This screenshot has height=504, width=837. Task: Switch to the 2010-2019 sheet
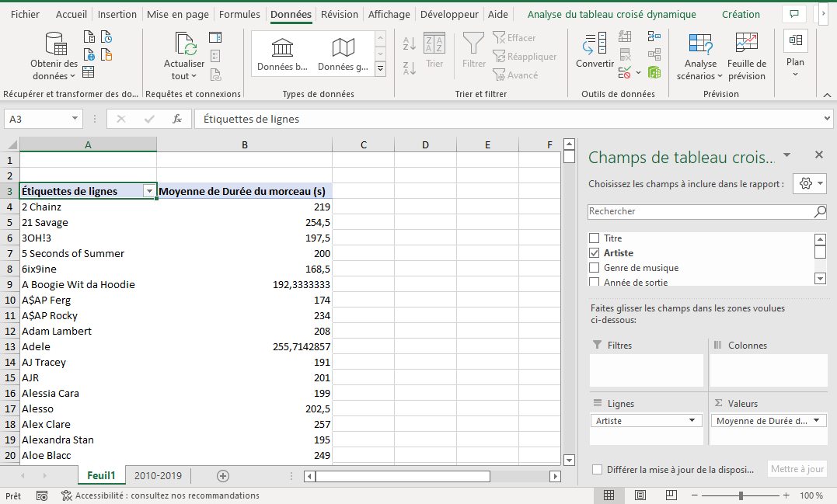point(158,476)
